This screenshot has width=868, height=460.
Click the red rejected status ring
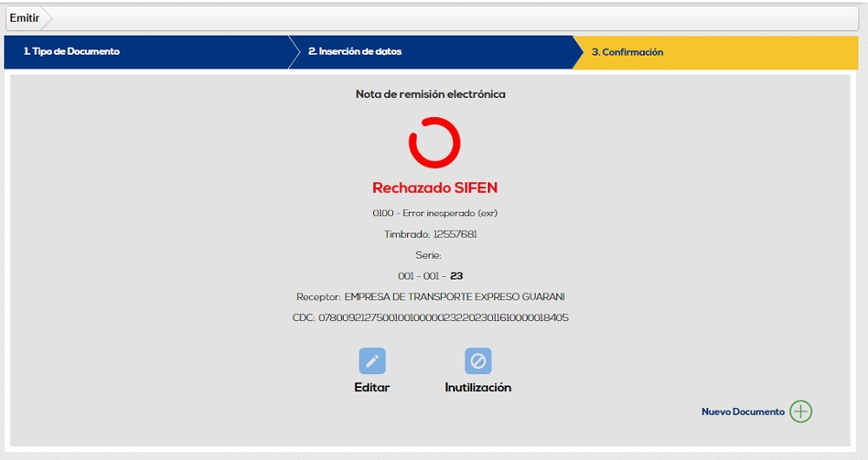(434, 143)
